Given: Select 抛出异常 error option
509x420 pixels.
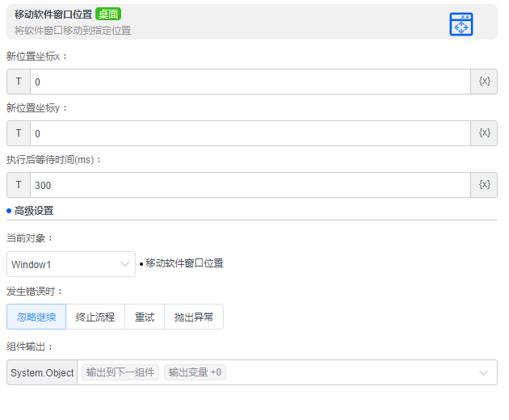Looking at the screenshot, I should pos(194,317).
